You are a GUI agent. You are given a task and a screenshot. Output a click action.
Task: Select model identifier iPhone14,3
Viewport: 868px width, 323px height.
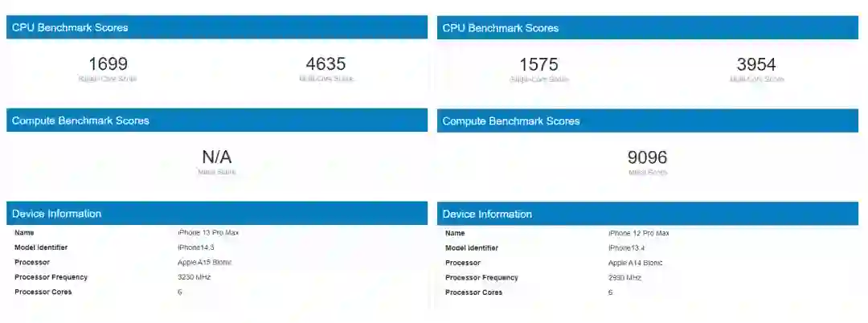194,247
